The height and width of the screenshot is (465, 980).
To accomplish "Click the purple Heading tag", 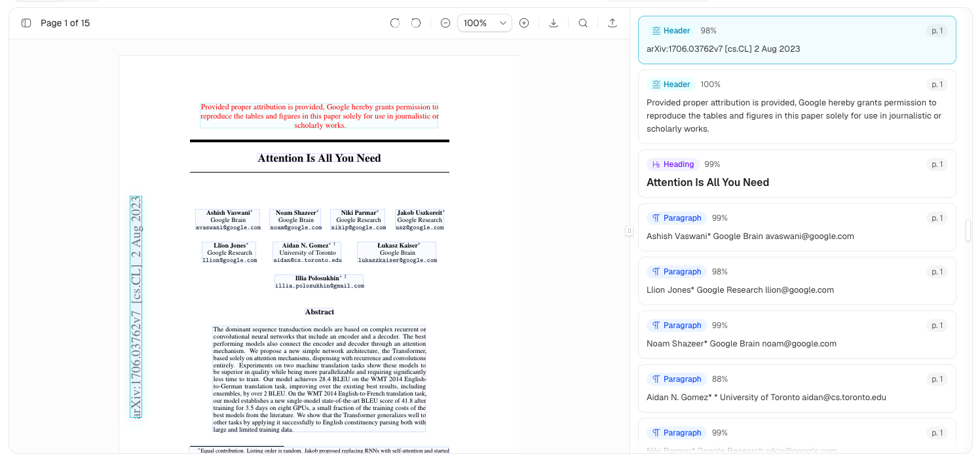I will (x=673, y=164).
